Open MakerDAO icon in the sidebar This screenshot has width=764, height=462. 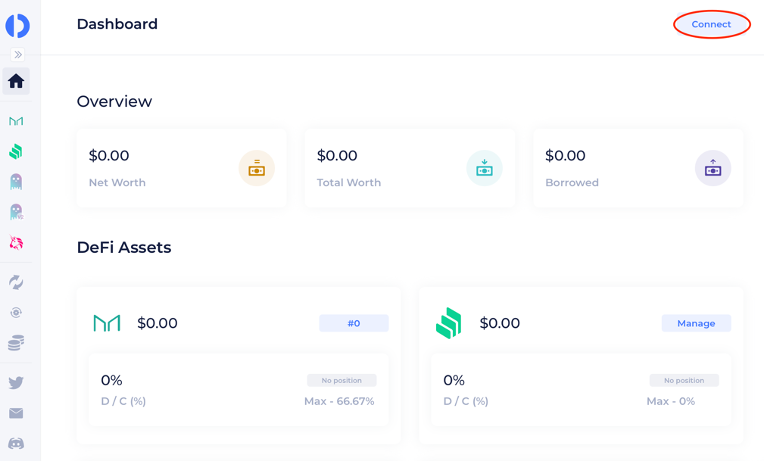tap(16, 121)
